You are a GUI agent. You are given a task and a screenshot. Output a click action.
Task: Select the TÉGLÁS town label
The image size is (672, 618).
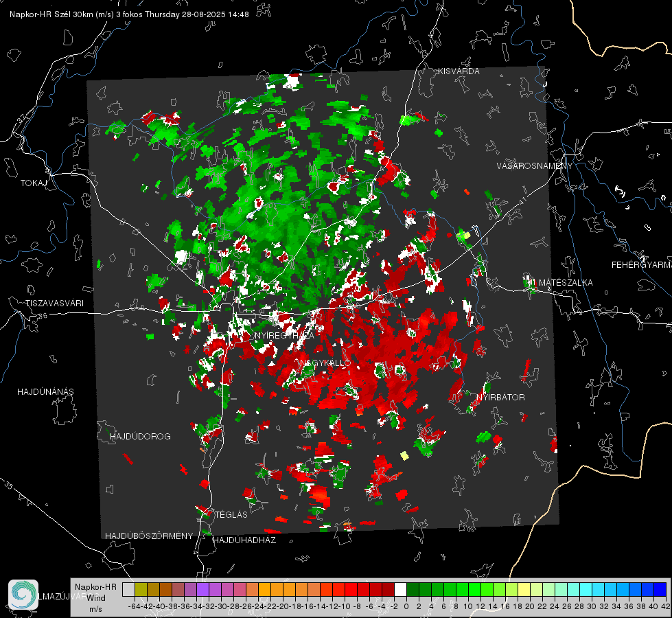tap(231, 515)
